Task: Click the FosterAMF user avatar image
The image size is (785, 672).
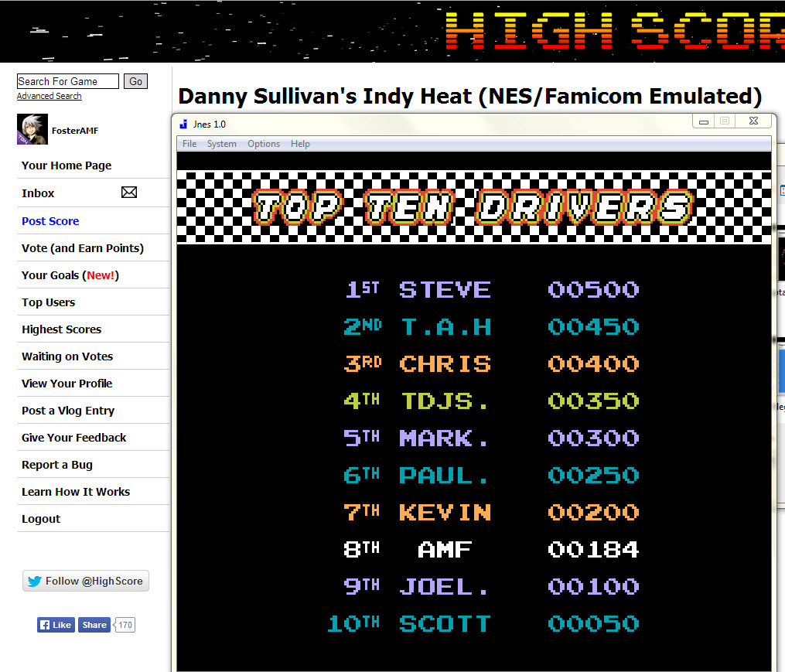Action: tap(32, 129)
